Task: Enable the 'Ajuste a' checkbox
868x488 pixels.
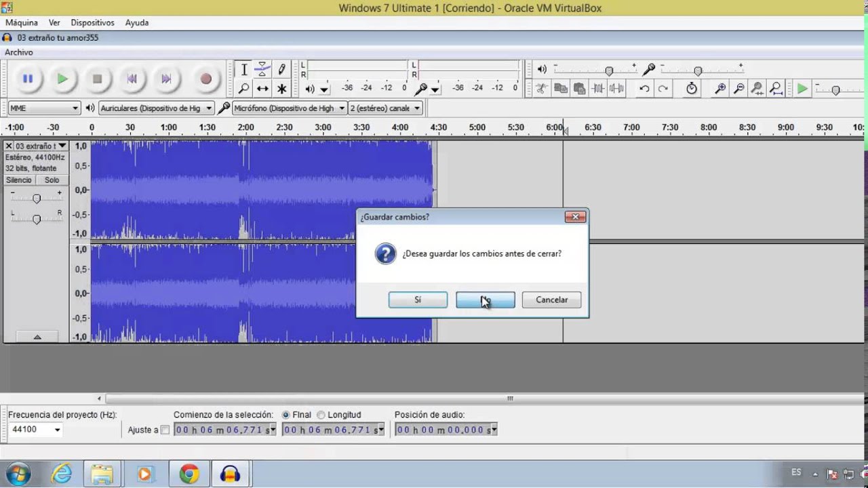Action: (x=165, y=430)
